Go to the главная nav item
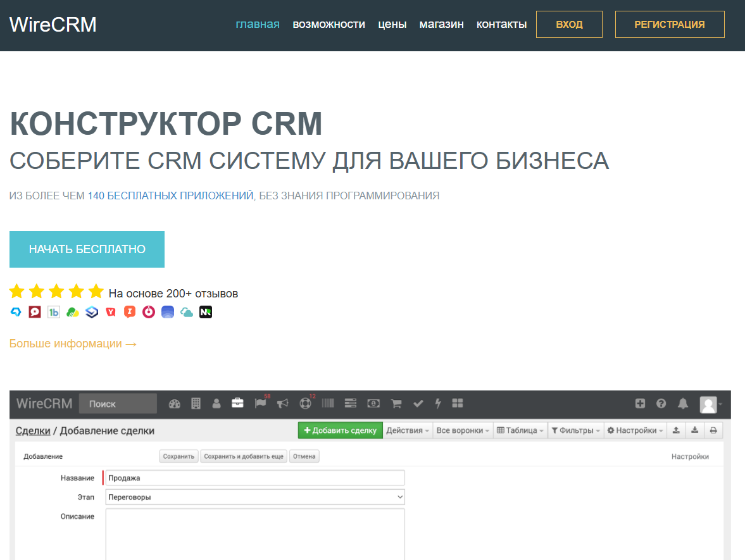Screen dimensions: 745x560 click(x=258, y=24)
